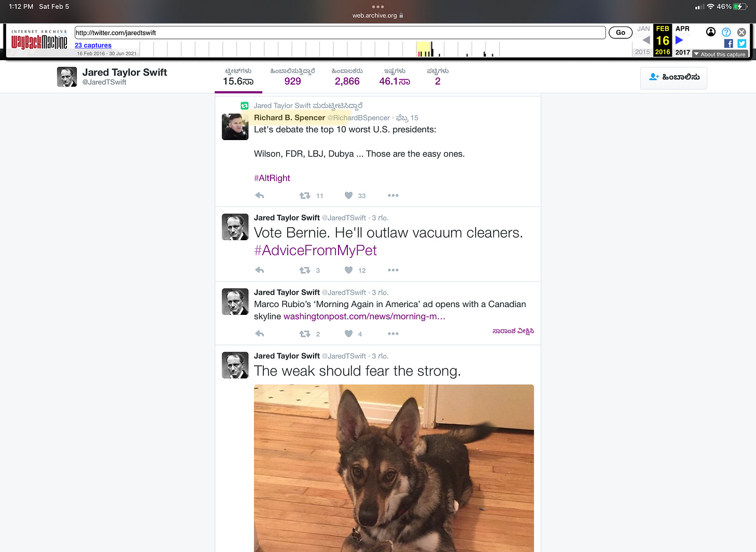
Task: Open the Wayback help question-mark icon
Action: tap(726, 32)
